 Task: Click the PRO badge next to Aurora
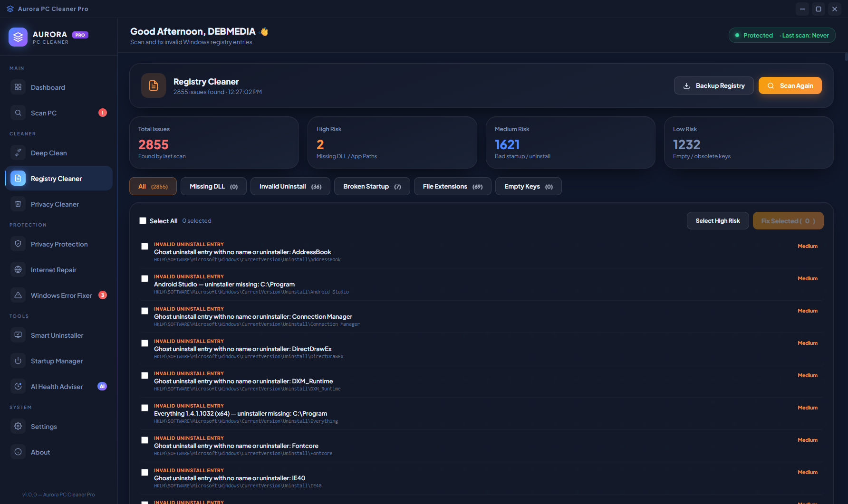click(80, 35)
